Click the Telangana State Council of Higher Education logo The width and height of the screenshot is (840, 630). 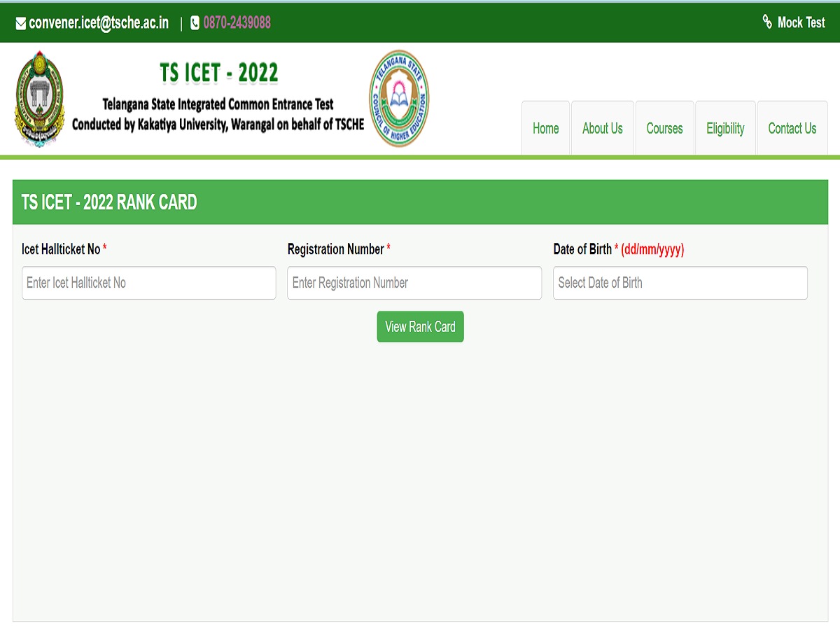click(x=399, y=98)
